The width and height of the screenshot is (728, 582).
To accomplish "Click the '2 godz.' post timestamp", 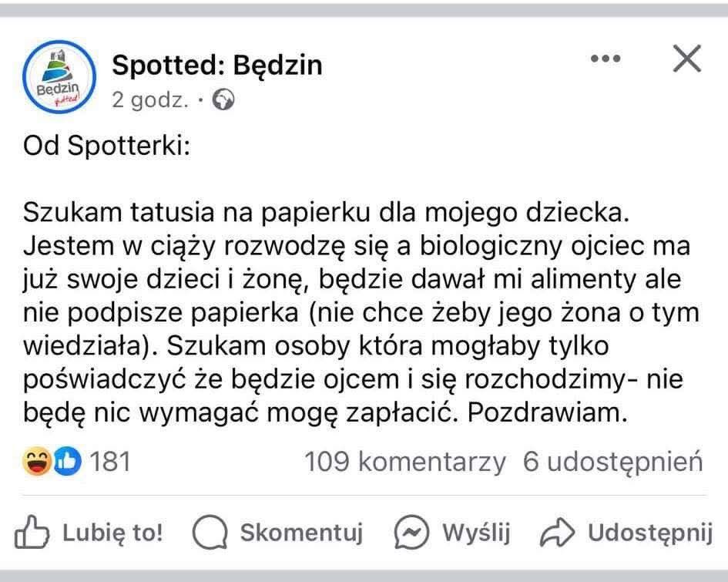I will (149, 101).
